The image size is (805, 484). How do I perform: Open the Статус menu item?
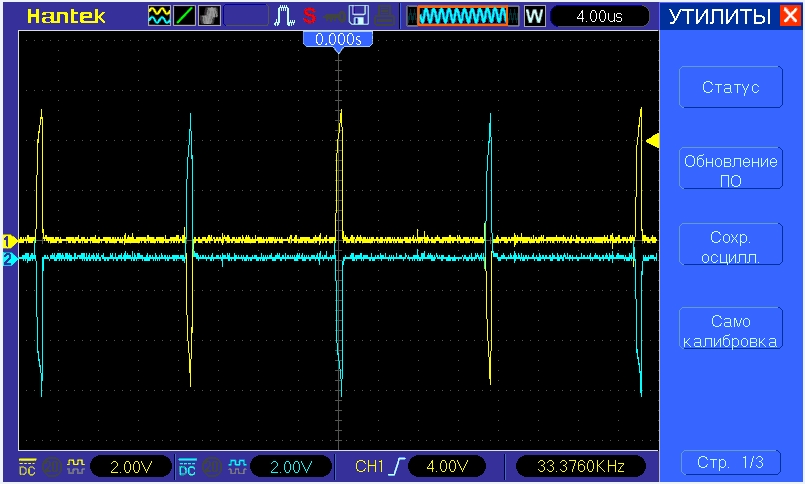[x=730, y=87]
